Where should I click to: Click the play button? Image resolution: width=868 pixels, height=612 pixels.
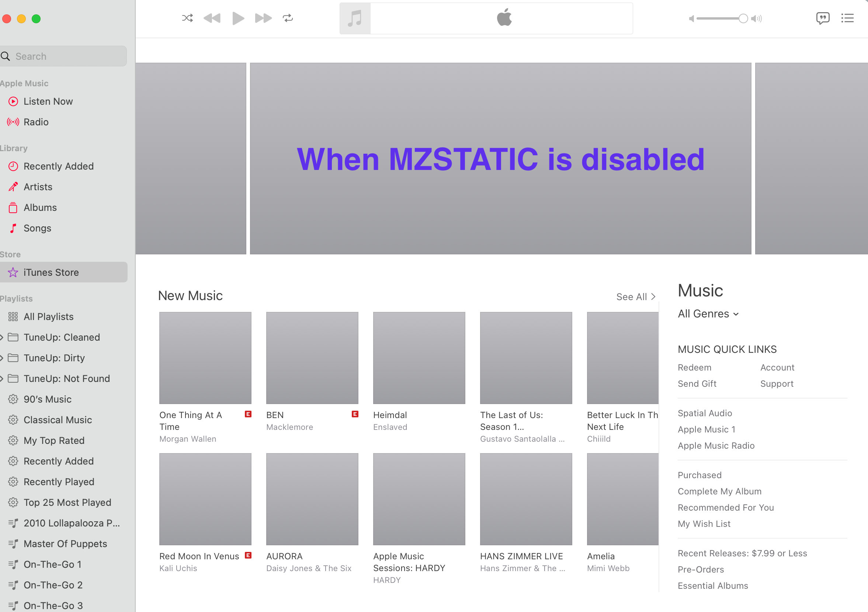[238, 18]
